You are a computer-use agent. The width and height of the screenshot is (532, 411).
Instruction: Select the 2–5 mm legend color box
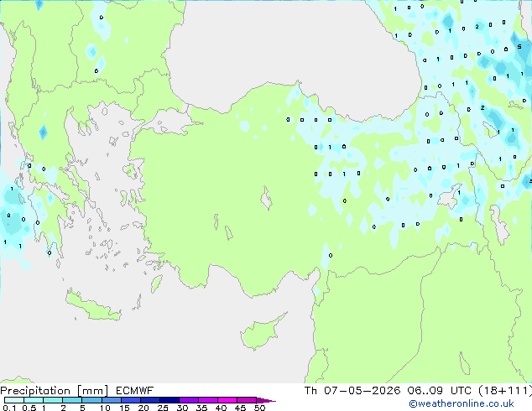72,400
